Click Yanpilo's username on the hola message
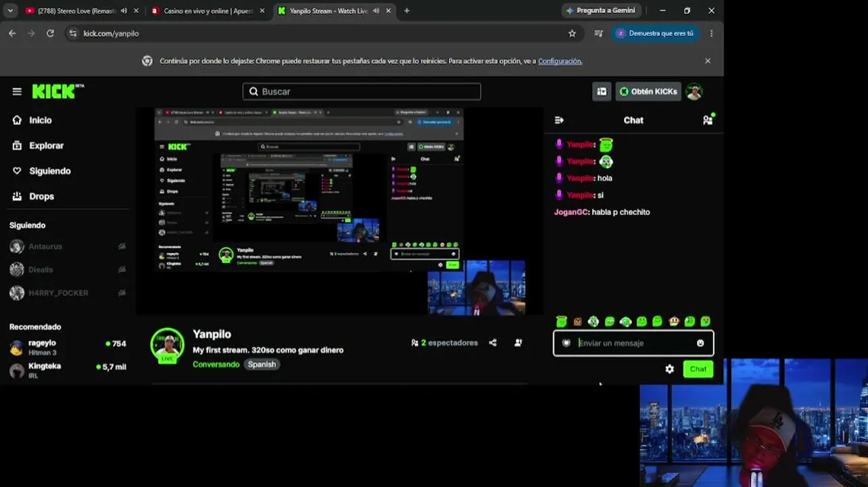 (580, 179)
